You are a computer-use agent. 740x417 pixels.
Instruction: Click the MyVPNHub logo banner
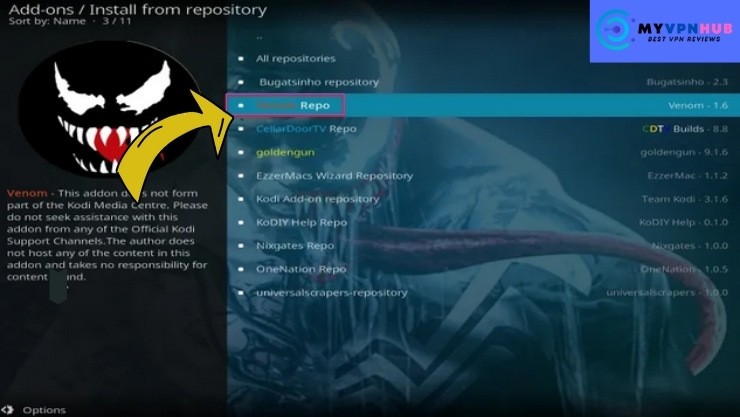pos(664,31)
